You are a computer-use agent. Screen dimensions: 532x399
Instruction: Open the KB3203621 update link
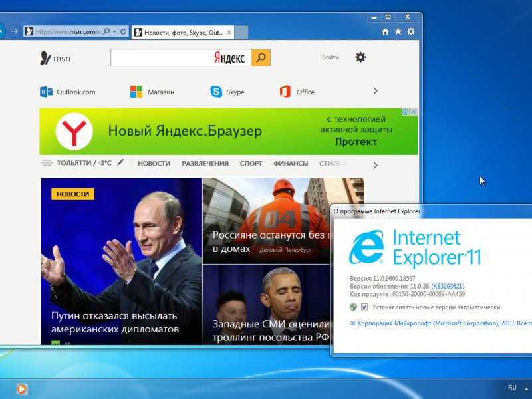coord(448,286)
